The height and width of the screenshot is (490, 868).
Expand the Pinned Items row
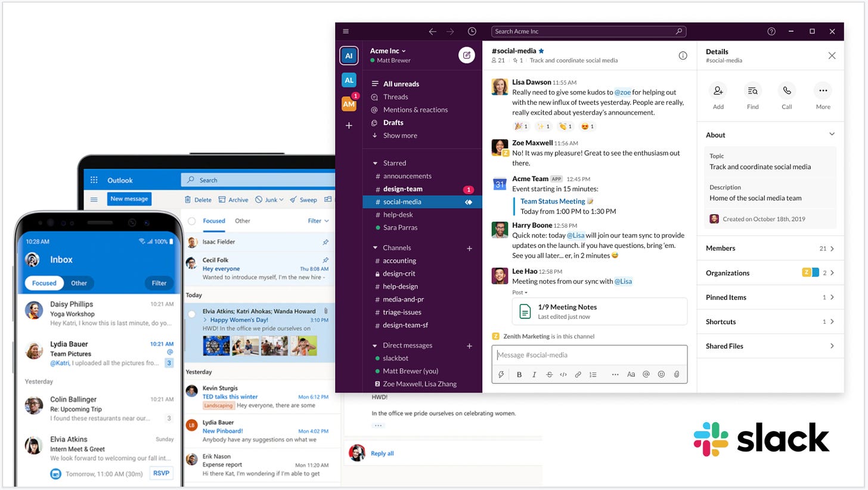(770, 297)
